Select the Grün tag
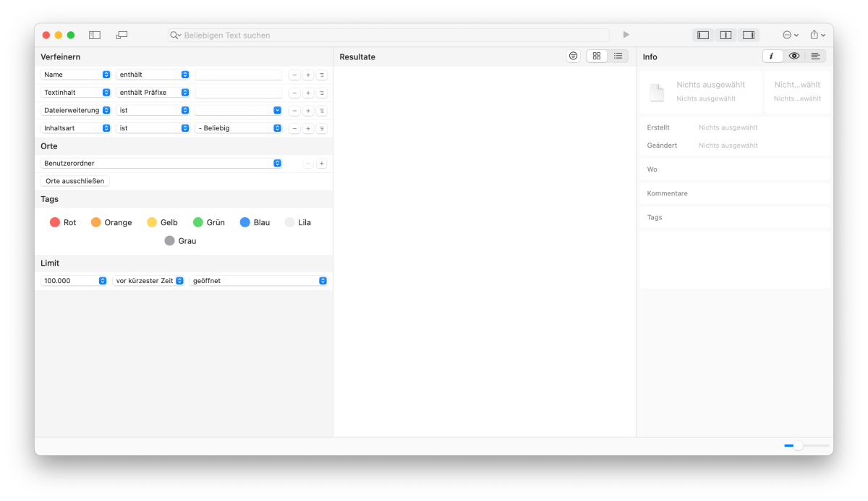Image resolution: width=868 pixels, height=501 pixels. (x=209, y=222)
